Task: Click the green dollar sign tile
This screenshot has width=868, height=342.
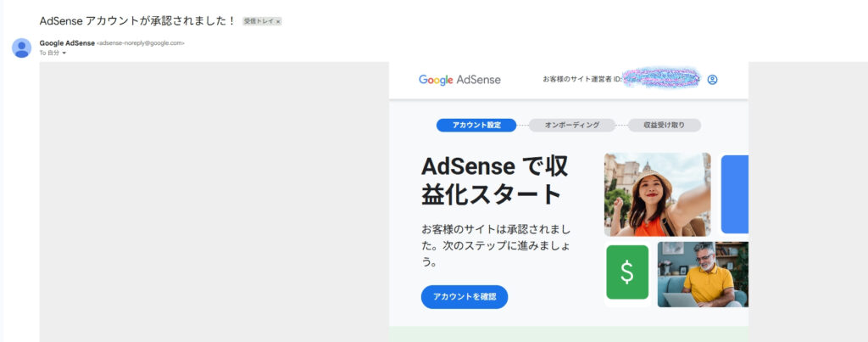Action: click(x=627, y=272)
